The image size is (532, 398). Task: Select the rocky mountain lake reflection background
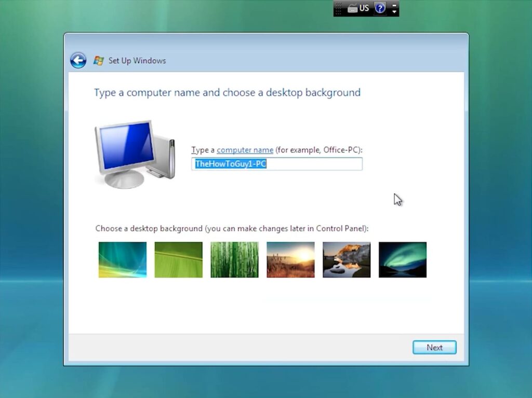[x=347, y=259]
